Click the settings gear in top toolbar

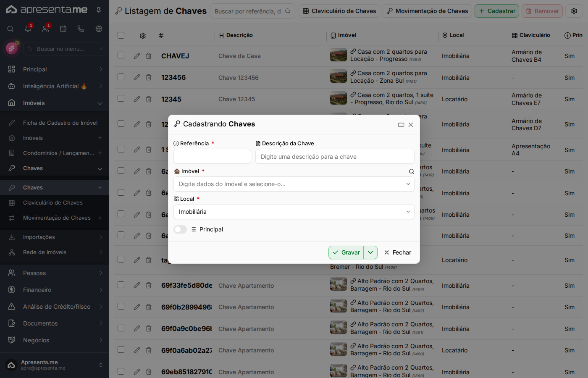point(574,11)
